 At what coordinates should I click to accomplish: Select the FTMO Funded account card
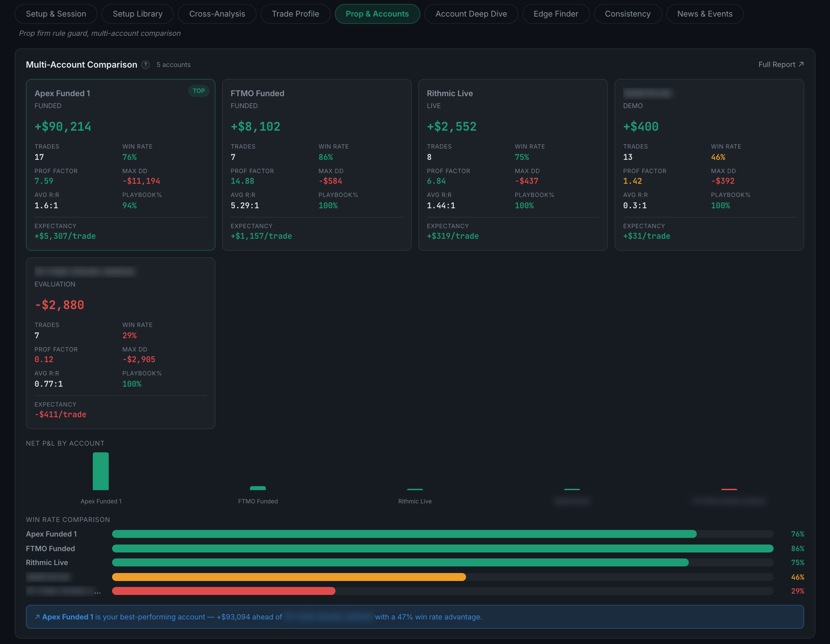point(317,164)
